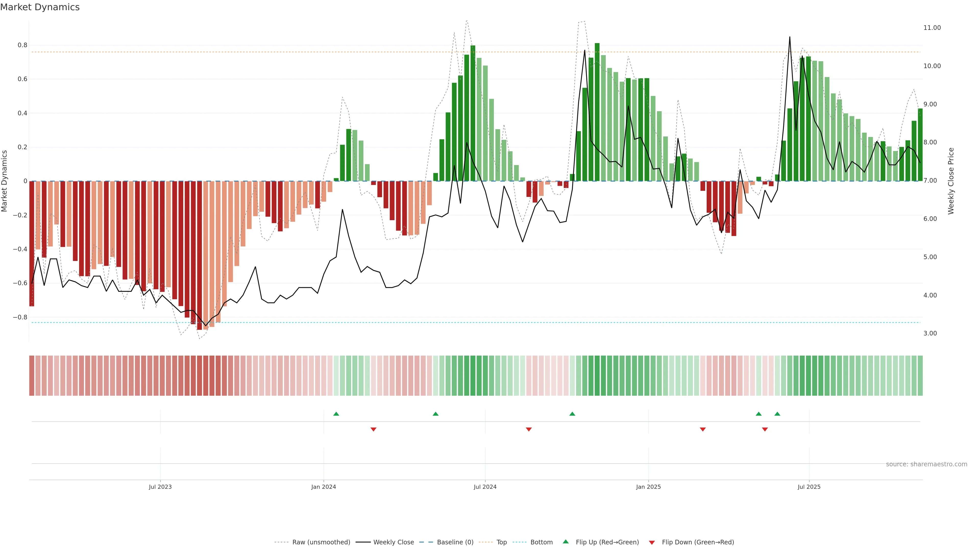The image size is (980, 551).
Task: Click the Jan 2025 x-axis label
Action: pos(648,487)
